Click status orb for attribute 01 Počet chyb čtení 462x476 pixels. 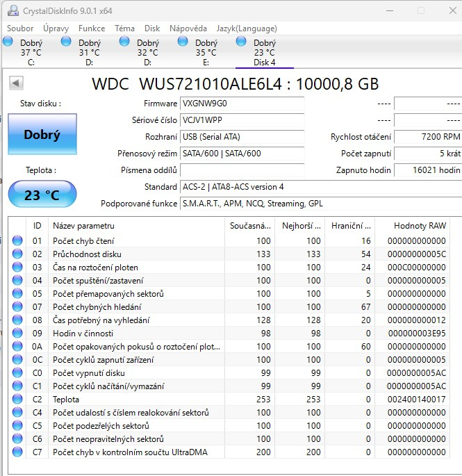pyautogui.click(x=17, y=240)
